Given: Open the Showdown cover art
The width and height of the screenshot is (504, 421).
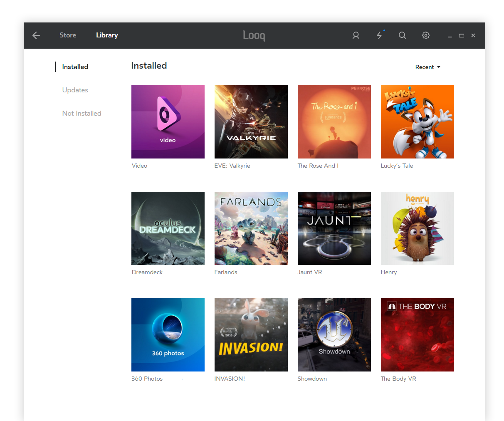Looking at the screenshot, I should (334, 335).
